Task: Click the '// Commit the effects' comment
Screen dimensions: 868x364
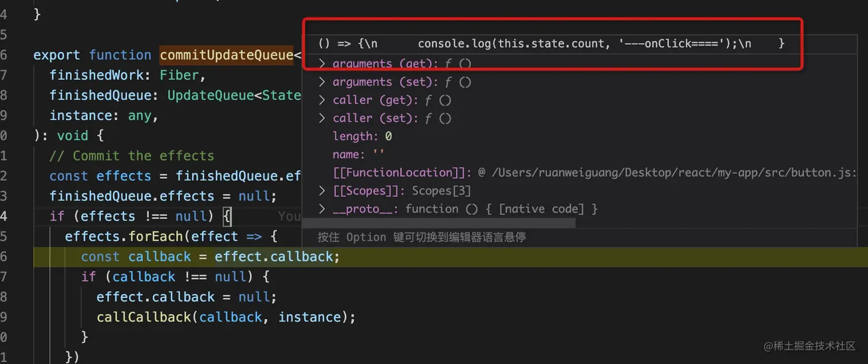Action: coord(131,156)
